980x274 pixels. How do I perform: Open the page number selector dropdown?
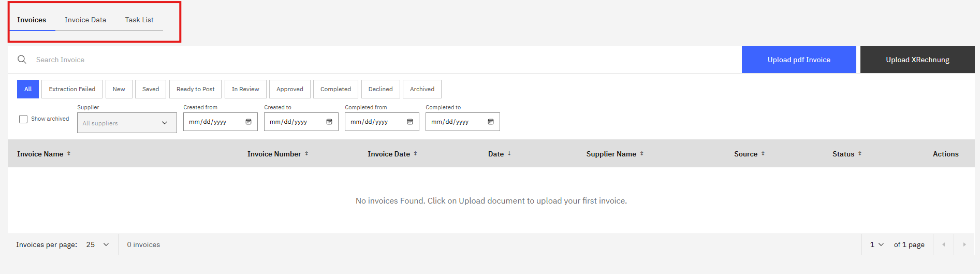point(876,244)
